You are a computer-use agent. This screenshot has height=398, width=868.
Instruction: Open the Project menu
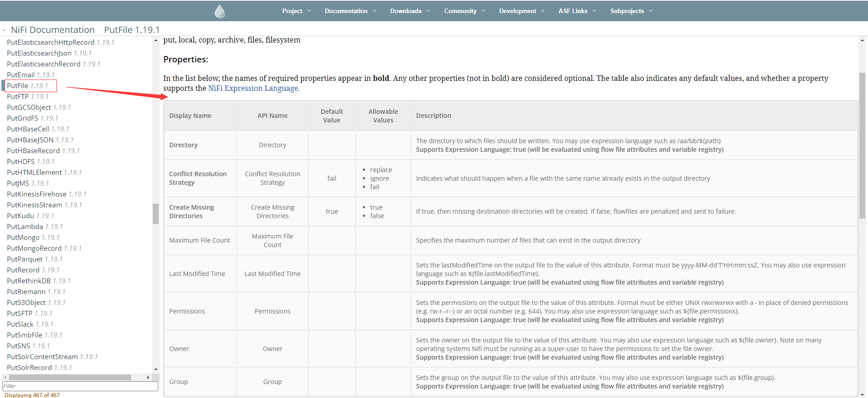[x=296, y=11]
